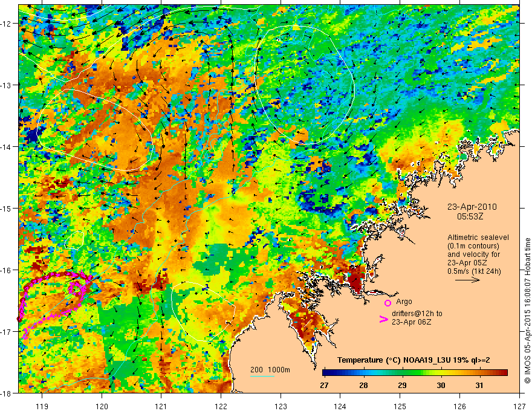Viewport: 532px width, 411px height.
Task: Click the -18 latitude axis label
Action: pyautogui.click(x=7, y=393)
